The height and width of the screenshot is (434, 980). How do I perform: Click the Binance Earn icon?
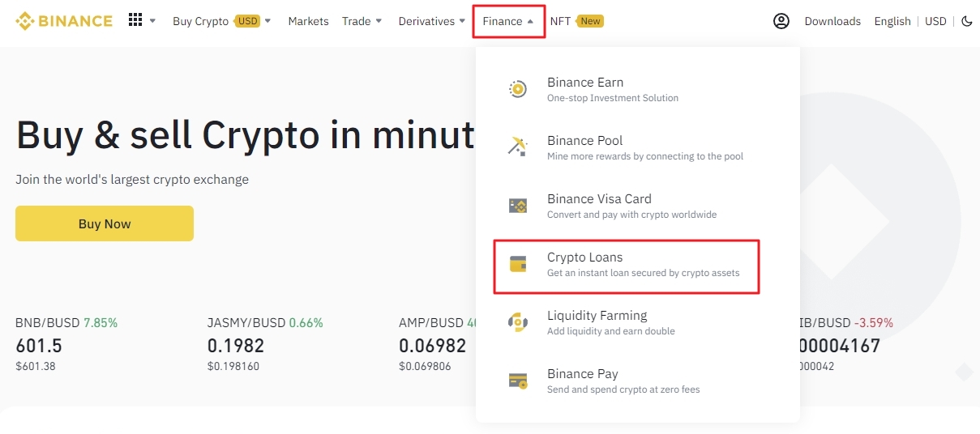coord(518,89)
